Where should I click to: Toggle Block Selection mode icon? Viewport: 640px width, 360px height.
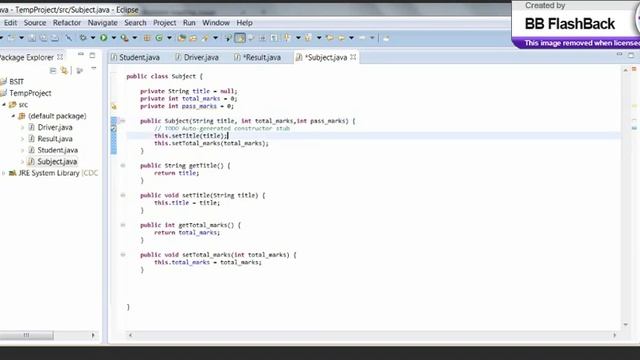[262, 38]
